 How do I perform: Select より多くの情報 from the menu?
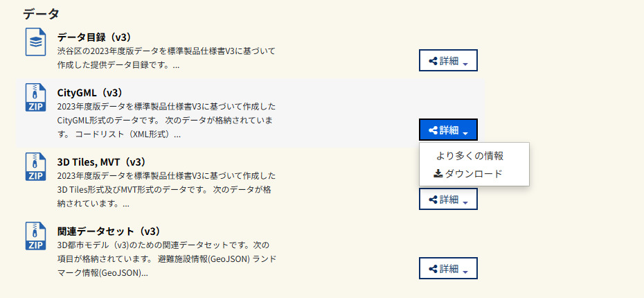pos(469,156)
